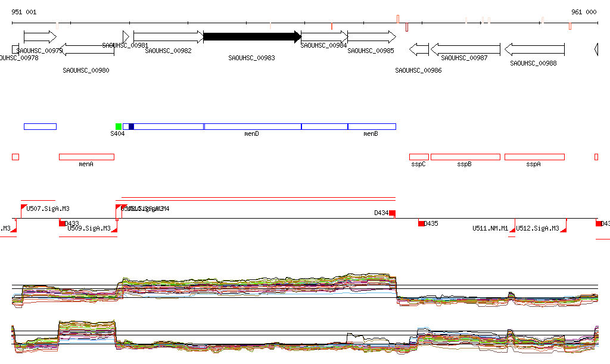Click the blue box beneath SAOUHSC_00979
Screen dimensions: 610x364
pos(40,126)
